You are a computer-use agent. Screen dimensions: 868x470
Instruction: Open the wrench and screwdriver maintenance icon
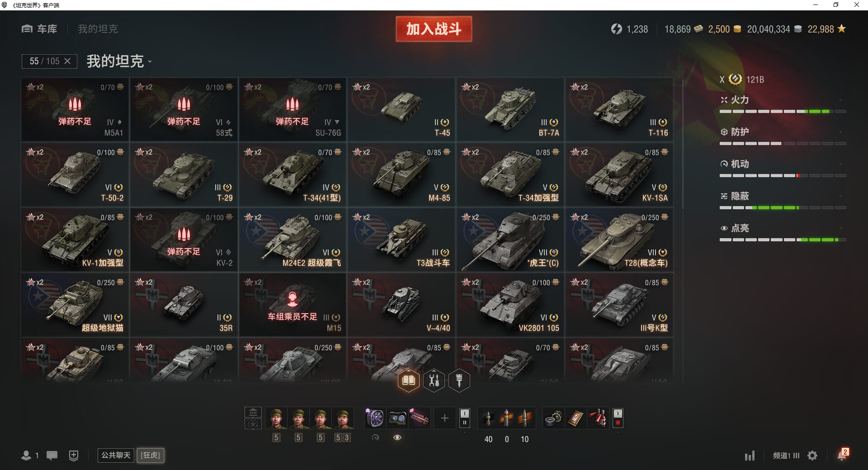(434, 381)
